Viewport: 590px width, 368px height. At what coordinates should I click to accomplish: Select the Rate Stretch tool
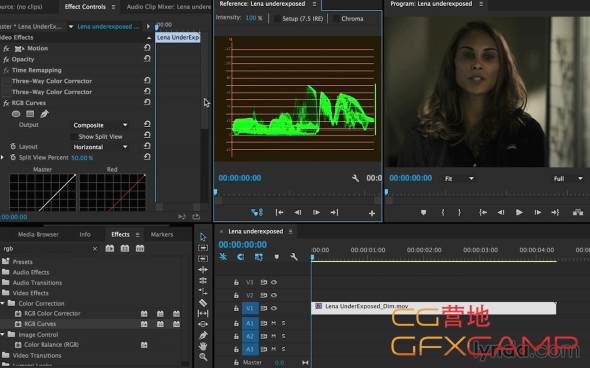pos(203,291)
